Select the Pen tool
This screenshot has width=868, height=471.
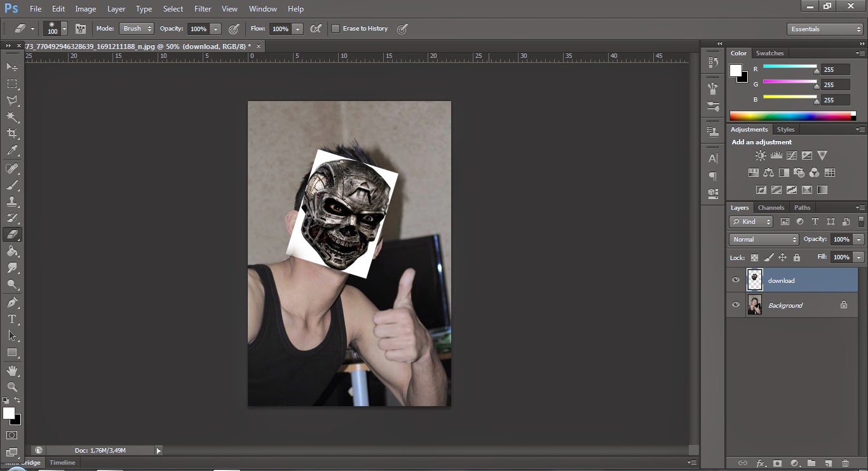[x=12, y=302]
